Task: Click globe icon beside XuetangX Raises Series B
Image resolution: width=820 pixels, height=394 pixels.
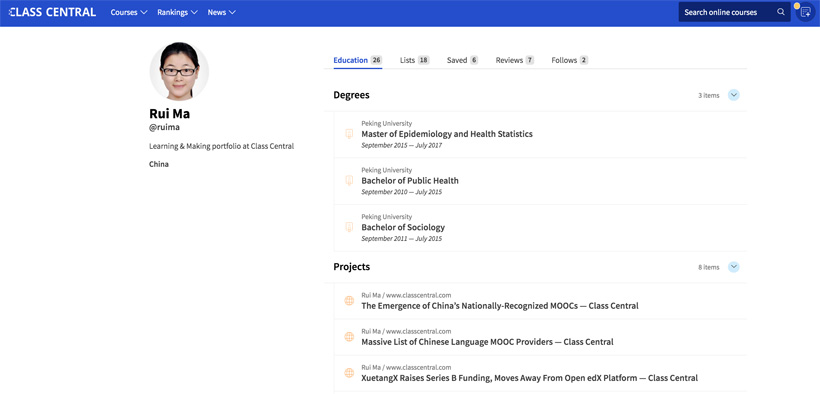Action: 349,373
